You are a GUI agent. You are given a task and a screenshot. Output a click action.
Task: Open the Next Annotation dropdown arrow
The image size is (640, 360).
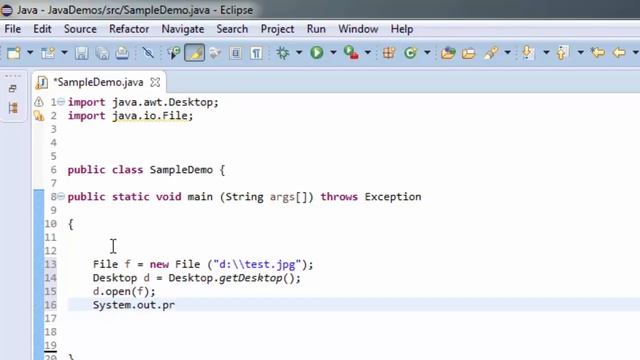(546, 53)
